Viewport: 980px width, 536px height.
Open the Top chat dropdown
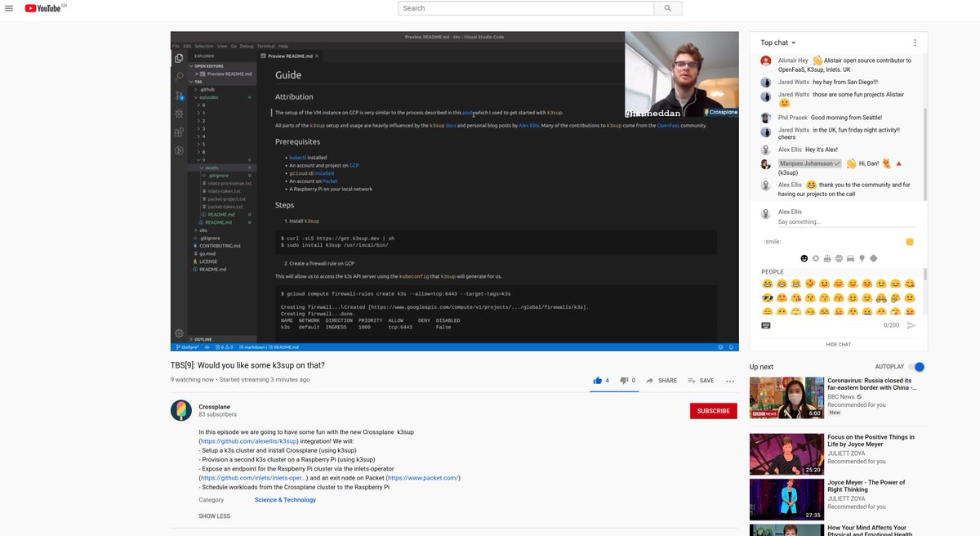coord(778,42)
